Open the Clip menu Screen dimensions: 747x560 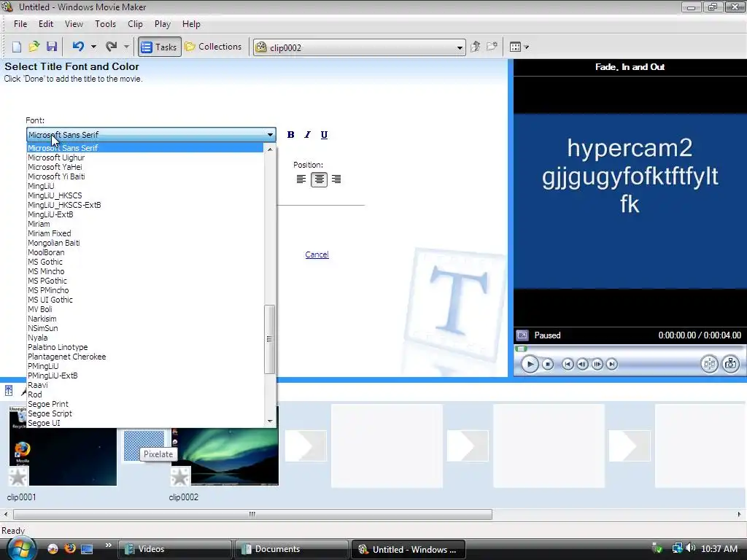coord(135,24)
